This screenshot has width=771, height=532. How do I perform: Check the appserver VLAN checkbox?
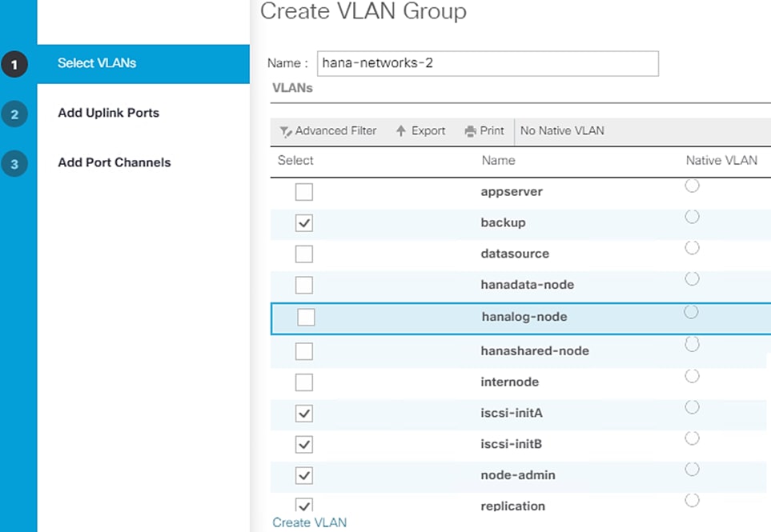click(304, 192)
